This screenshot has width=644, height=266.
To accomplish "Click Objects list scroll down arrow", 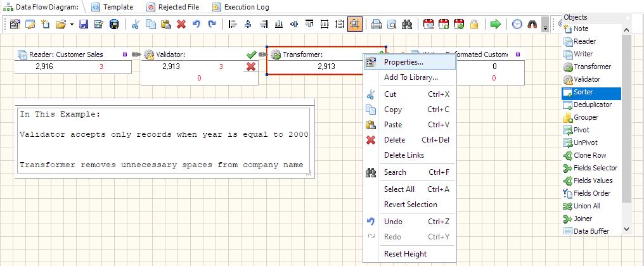I will 626,229.
